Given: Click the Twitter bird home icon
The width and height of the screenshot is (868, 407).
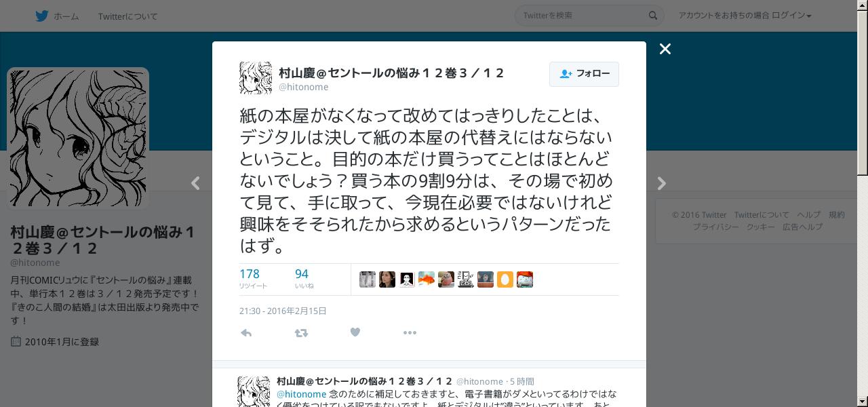Looking at the screenshot, I should tap(42, 16).
